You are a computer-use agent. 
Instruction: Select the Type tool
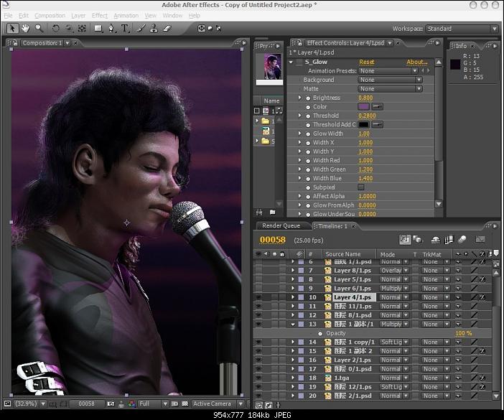tap(125, 29)
